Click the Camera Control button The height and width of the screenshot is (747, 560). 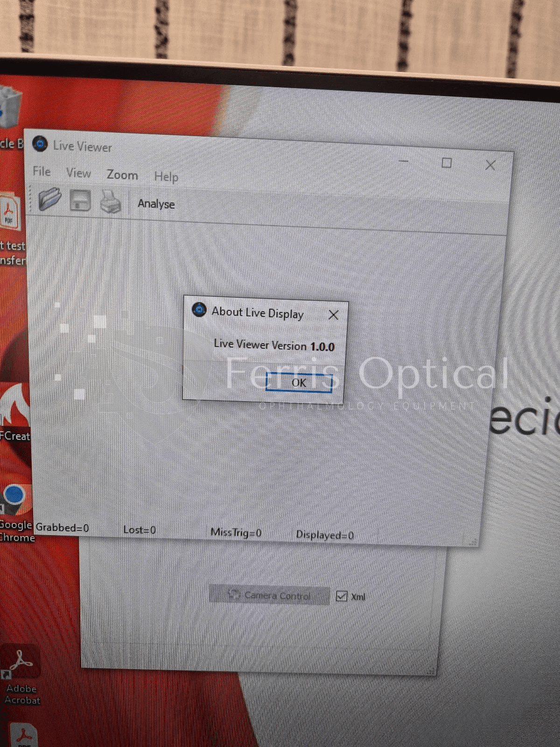point(269,595)
